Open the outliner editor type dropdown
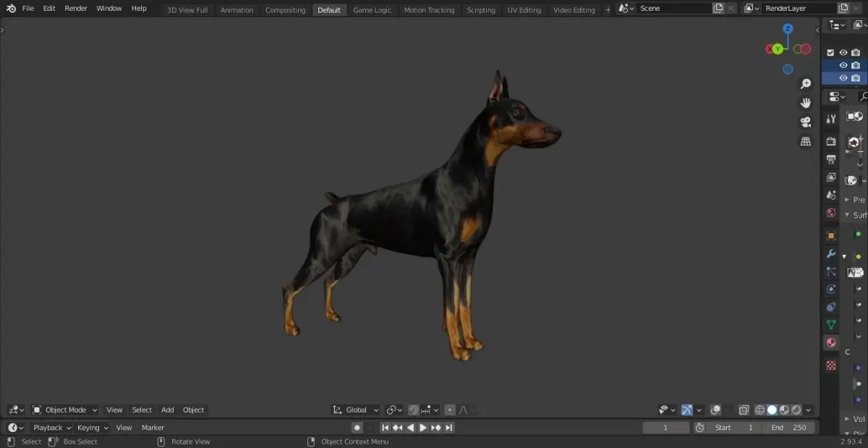This screenshot has width=868, height=448. (838, 25)
